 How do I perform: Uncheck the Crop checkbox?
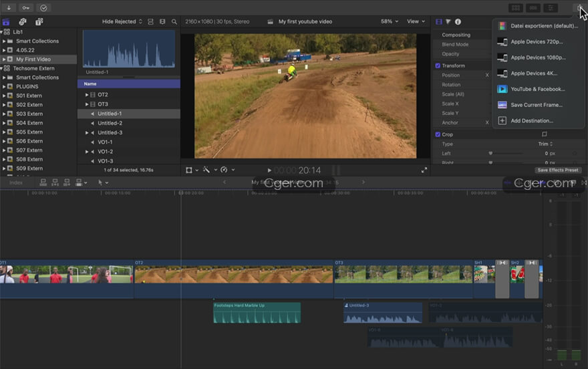coord(438,134)
